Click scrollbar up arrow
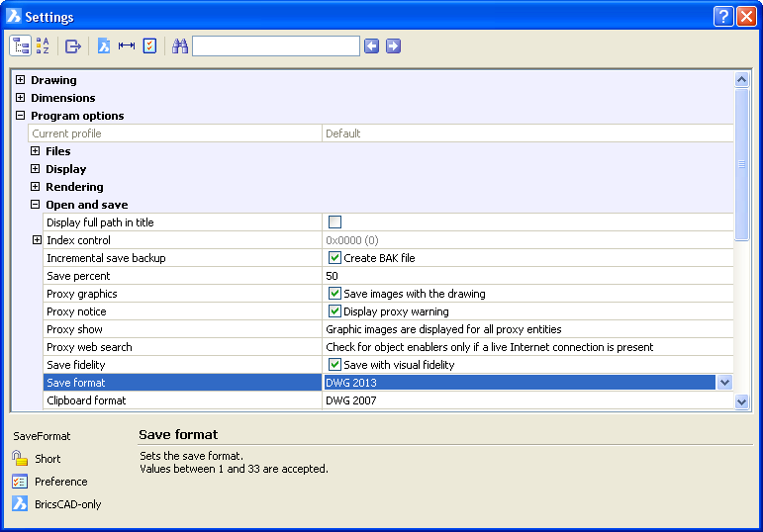The height and width of the screenshot is (532, 763). (x=741, y=79)
